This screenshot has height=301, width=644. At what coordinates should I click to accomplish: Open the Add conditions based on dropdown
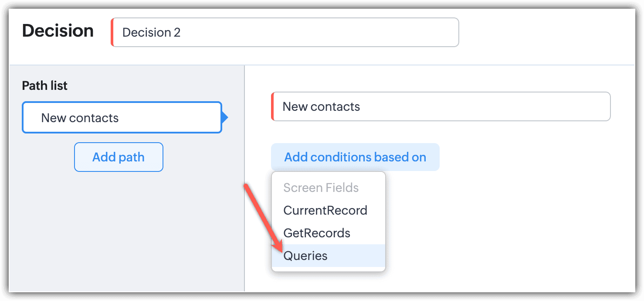355,157
